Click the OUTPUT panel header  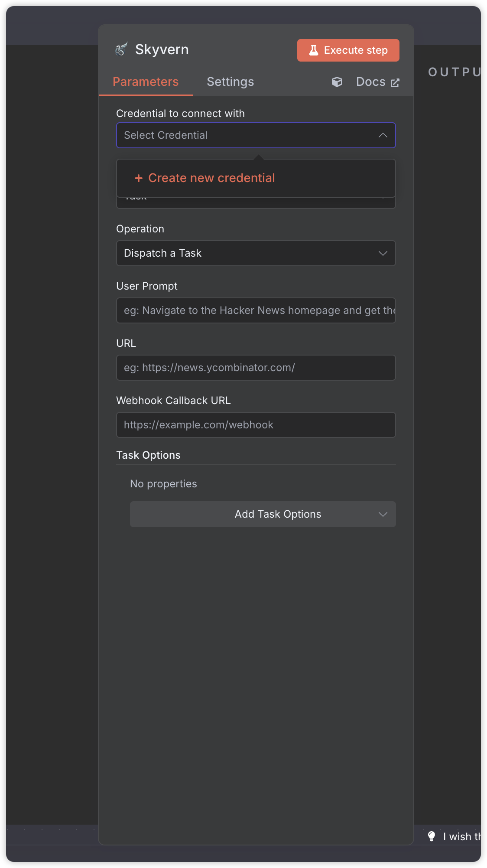click(454, 72)
